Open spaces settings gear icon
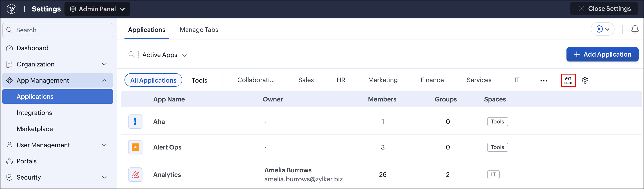This screenshot has width=644, height=189. click(x=585, y=80)
